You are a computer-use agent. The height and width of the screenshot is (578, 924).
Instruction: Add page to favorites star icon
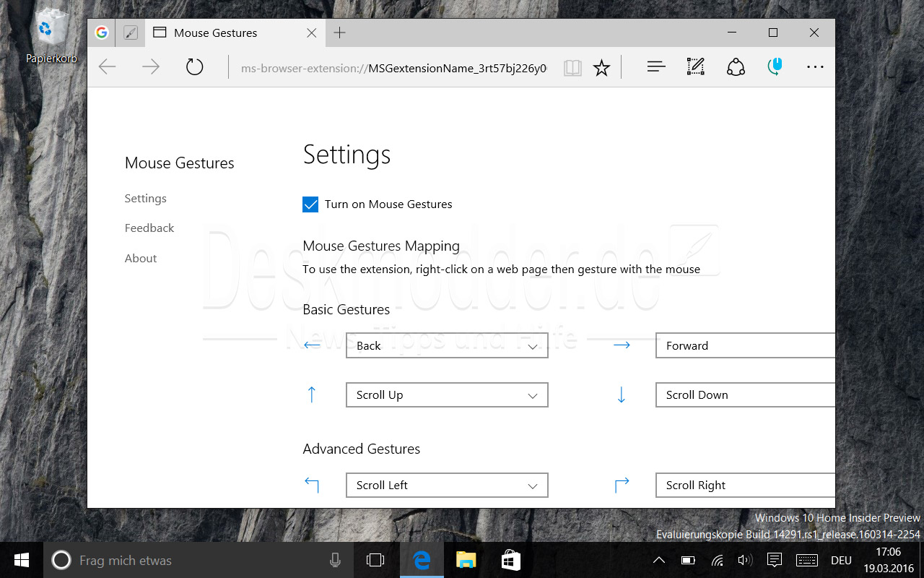601,68
